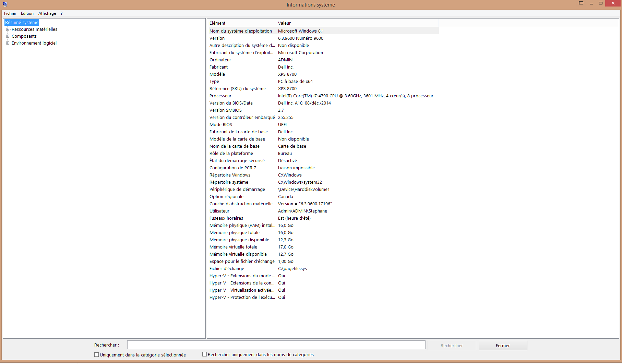Click the Fermer button
The height and width of the screenshot is (364, 622).
click(503, 346)
